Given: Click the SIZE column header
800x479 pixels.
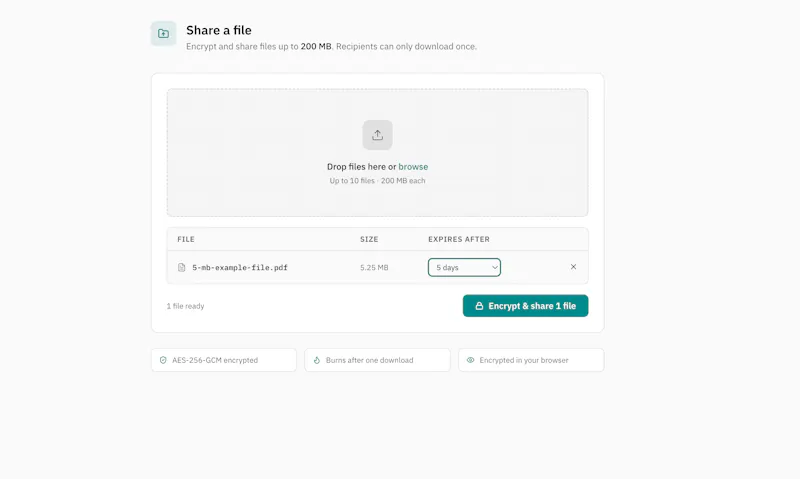Looking at the screenshot, I should coord(369,239).
